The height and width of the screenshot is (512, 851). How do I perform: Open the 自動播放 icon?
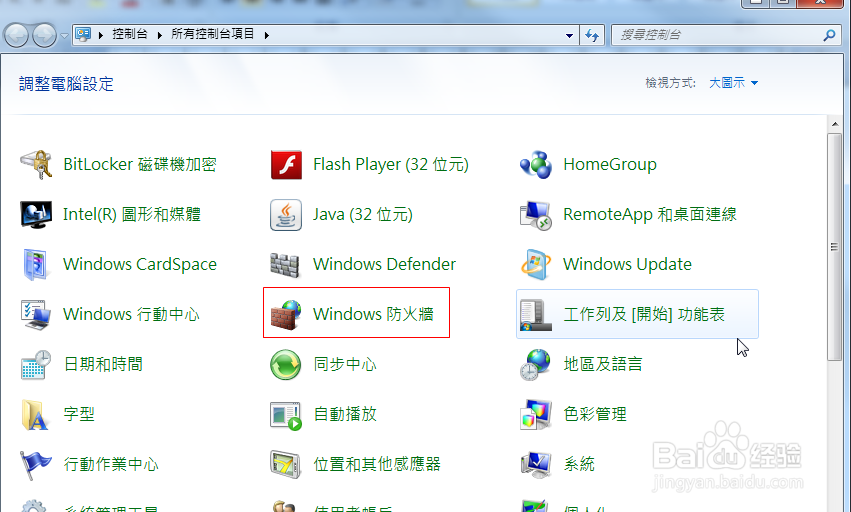click(286, 415)
